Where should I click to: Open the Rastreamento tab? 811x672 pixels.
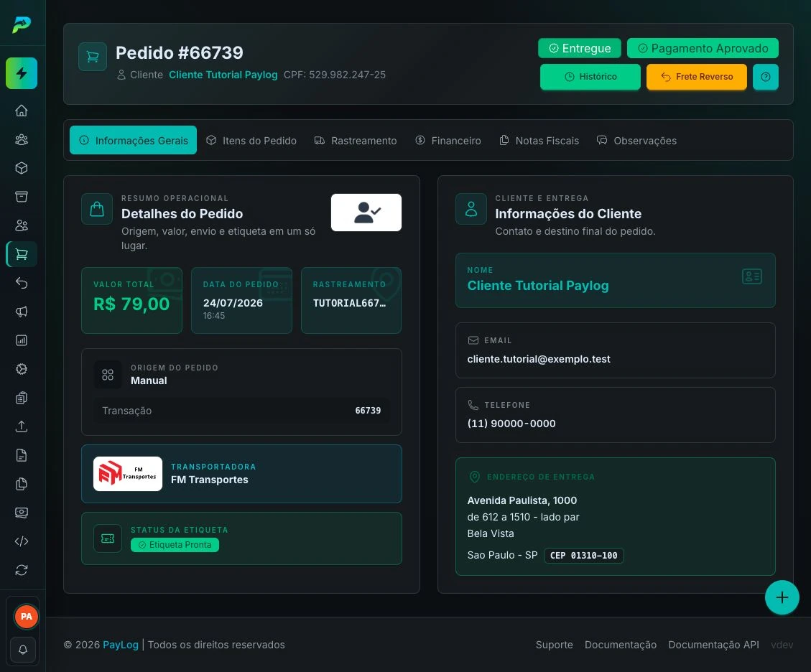pyautogui.click(x=356, y=140)
